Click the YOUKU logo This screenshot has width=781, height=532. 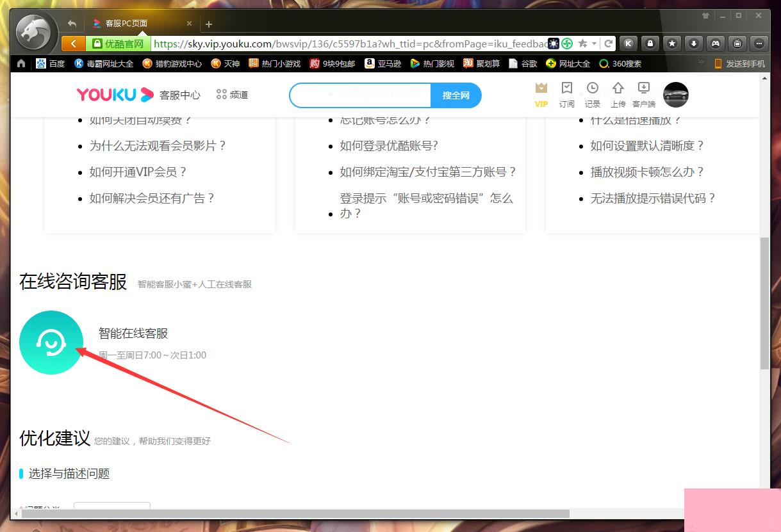pos(115,95)
